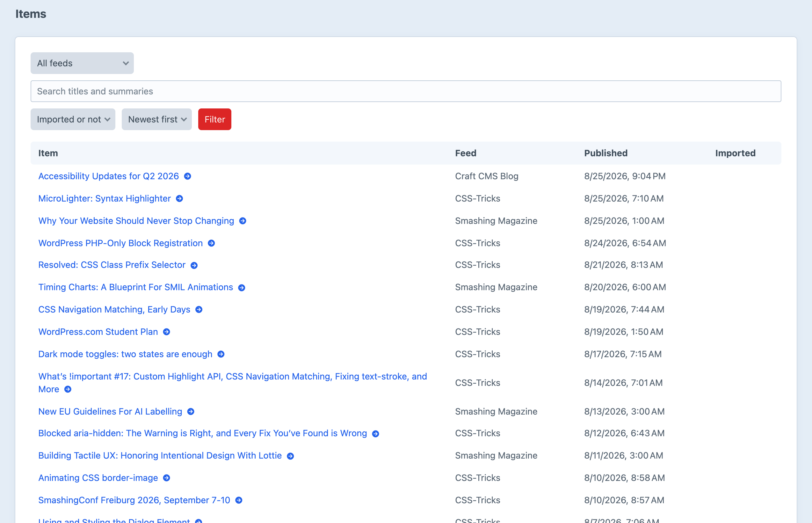812x523 pixels.
Task: Click the 8/25/2026, 1:00 AM date
Action: [x=624, y=221]
